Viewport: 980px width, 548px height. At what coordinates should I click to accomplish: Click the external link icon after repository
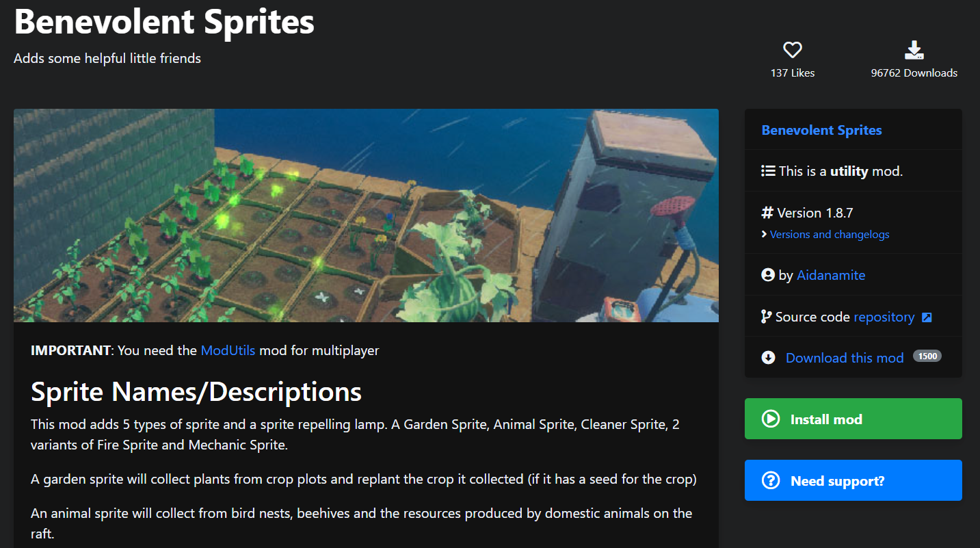927,317
